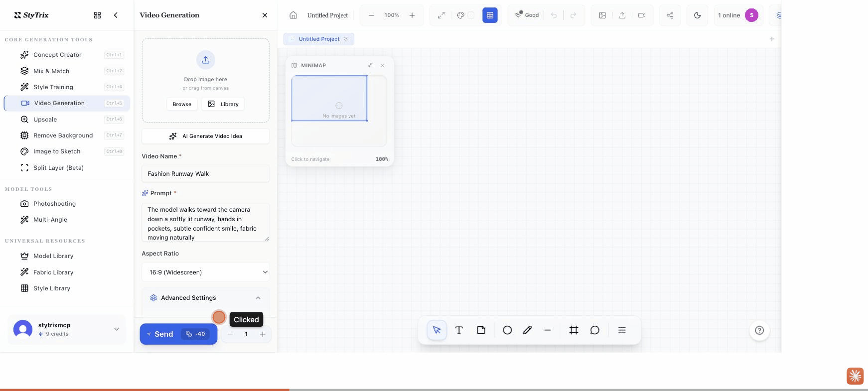Open Mix & Match tool
Image resolution: width=868 pixels, height=391 pixels.
point(67,71)
